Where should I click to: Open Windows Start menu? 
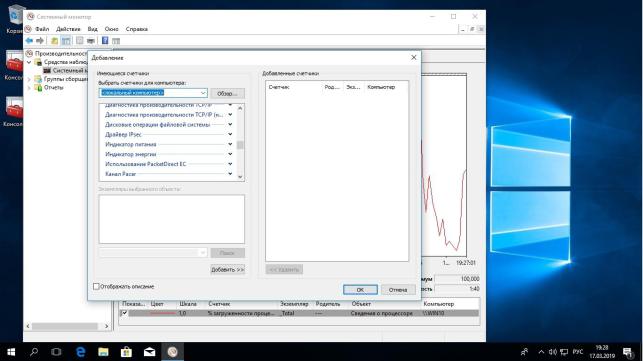[11, 352]
